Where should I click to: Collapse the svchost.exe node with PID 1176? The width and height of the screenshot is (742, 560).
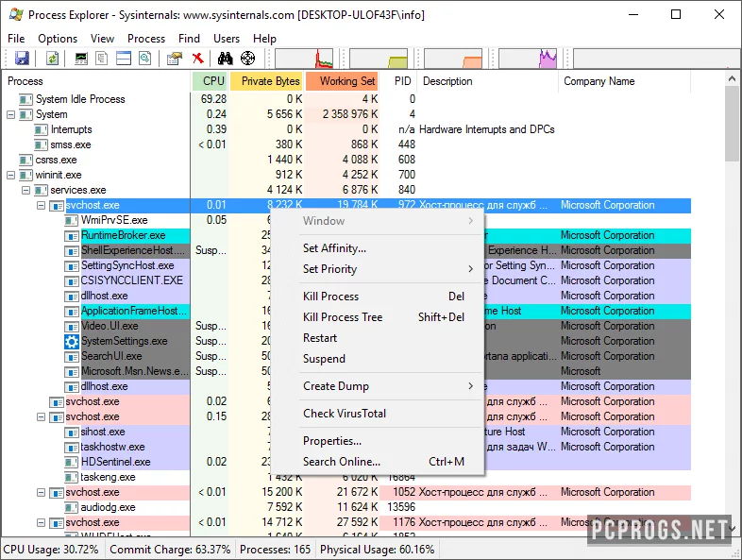click(x=42, y=523)
